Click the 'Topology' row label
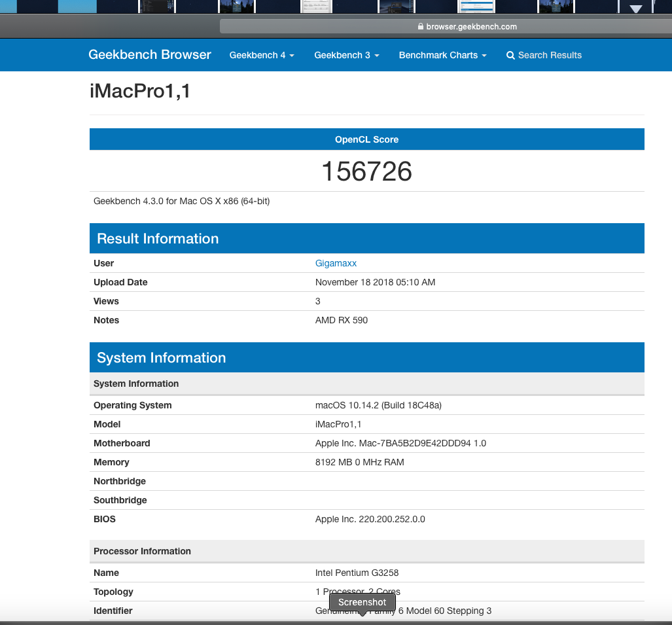Image resolution: width=672 pixels, height=625 pixels. coord(113,592)
